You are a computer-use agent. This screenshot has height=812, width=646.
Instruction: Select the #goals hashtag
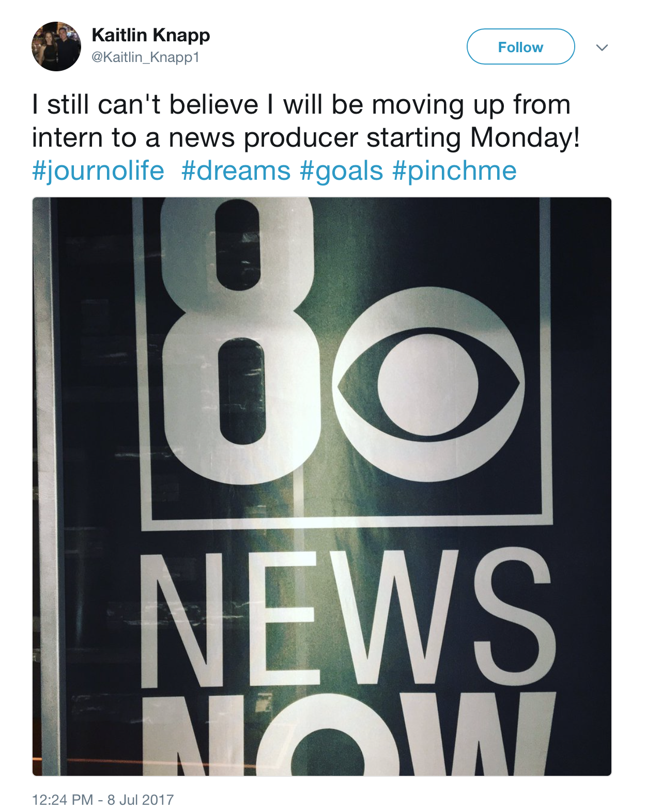point(342,171)
